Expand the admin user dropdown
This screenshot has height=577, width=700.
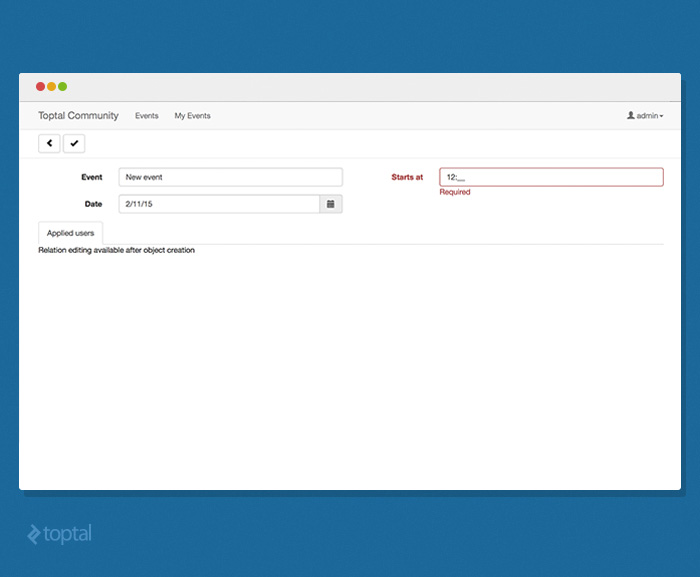click(x=645, y=116)
